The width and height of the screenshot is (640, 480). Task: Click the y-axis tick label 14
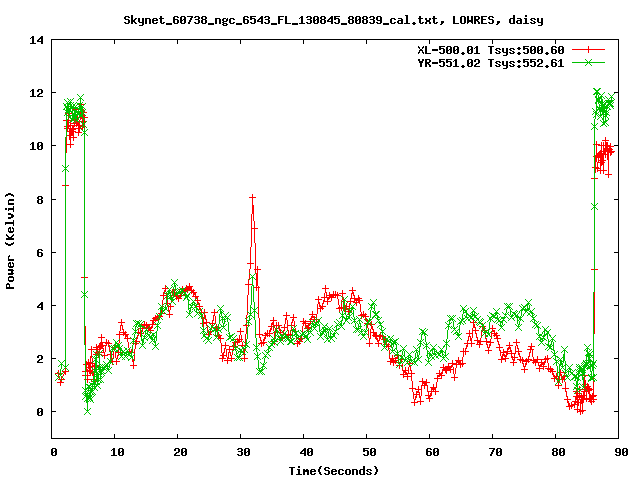pos(36,40)
